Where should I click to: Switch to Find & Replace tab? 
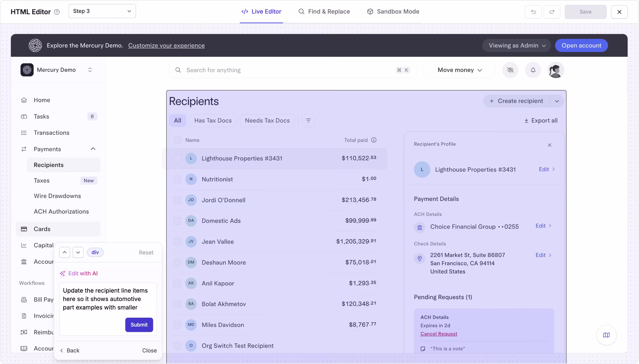(324, 12)
